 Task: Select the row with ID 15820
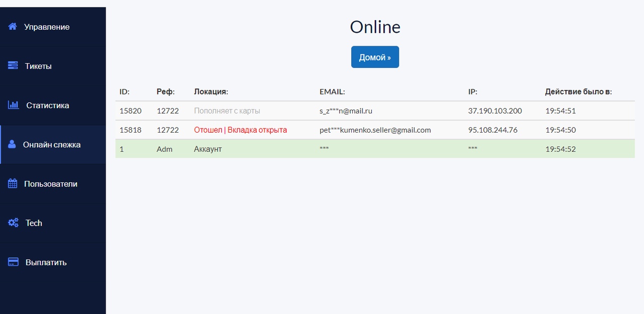tap(130, 111)
